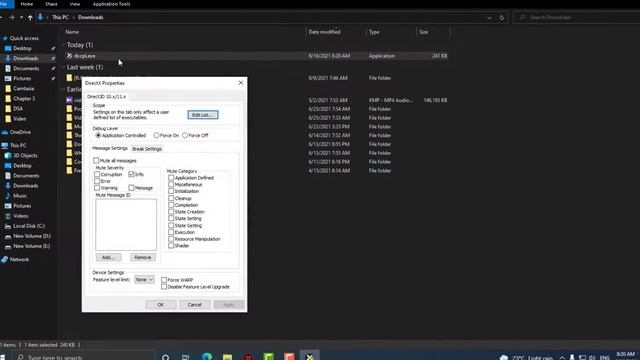The image size is (640, 360).
Task: Enable the Force WARP checkbox
Action: tap(164, 280)
